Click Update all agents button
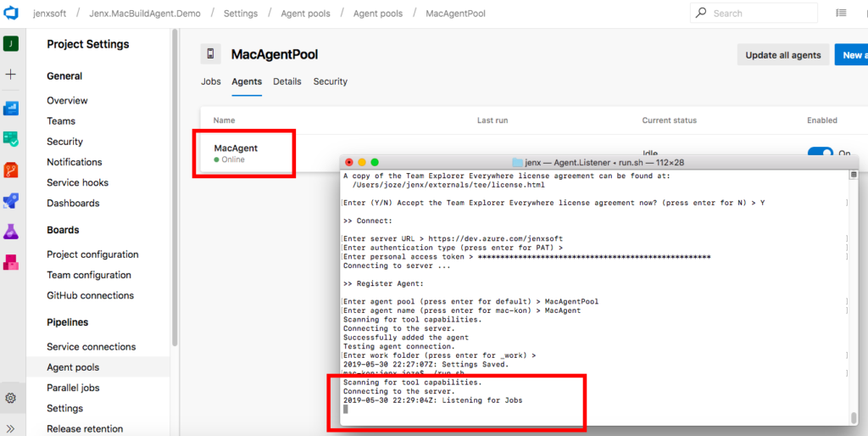 click(783, 55)
